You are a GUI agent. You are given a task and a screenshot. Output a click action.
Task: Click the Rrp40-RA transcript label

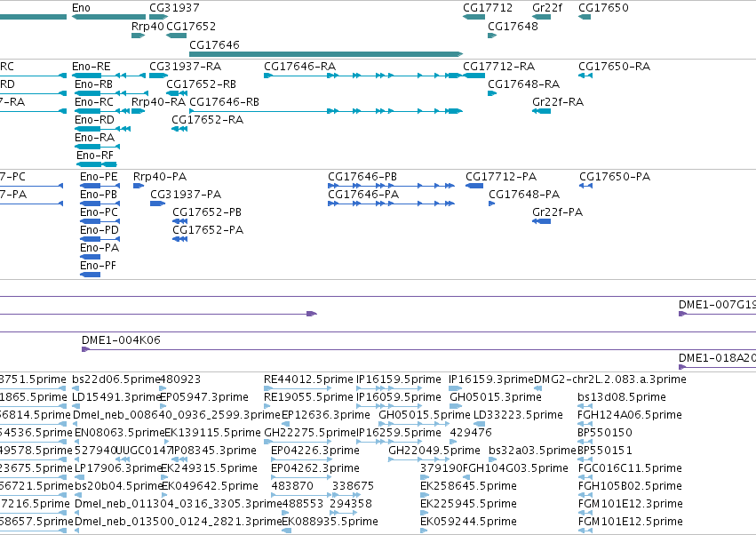[159, 102]
